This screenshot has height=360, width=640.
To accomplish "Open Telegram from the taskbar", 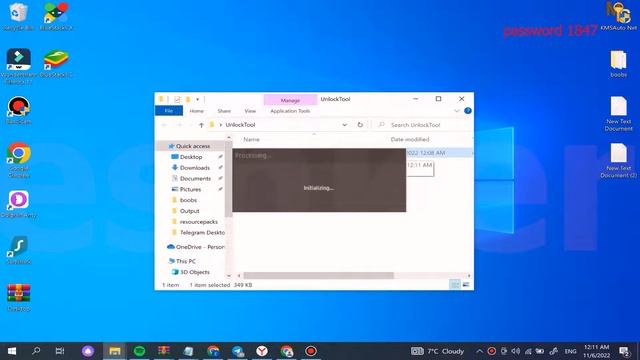I will (238, 351).
